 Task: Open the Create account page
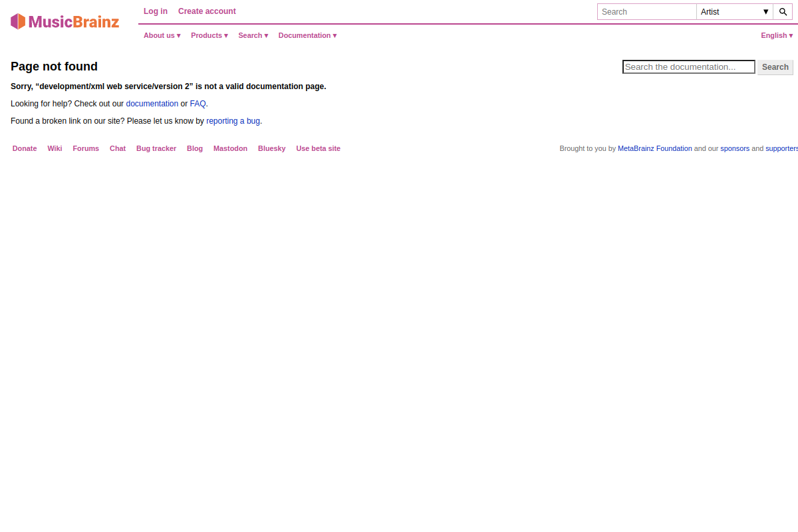point(207,11)
